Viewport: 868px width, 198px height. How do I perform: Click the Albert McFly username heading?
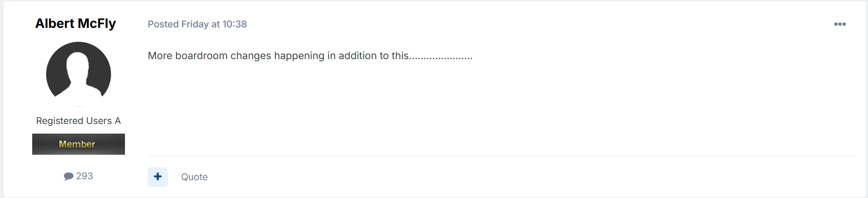tap(75, 24)
